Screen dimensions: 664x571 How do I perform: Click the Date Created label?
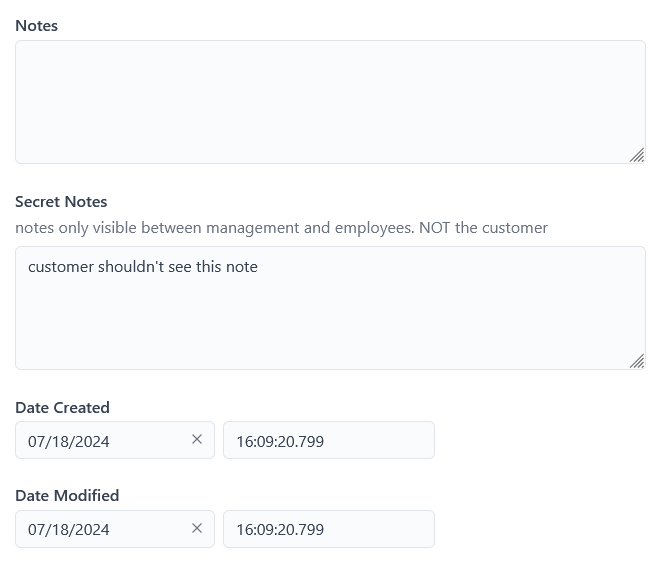coord(62,408)
